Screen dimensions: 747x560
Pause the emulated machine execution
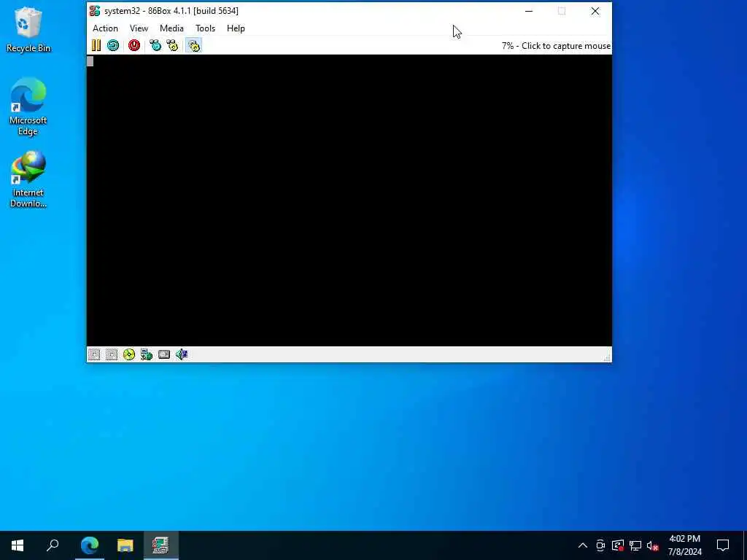[x=96, y=45]
